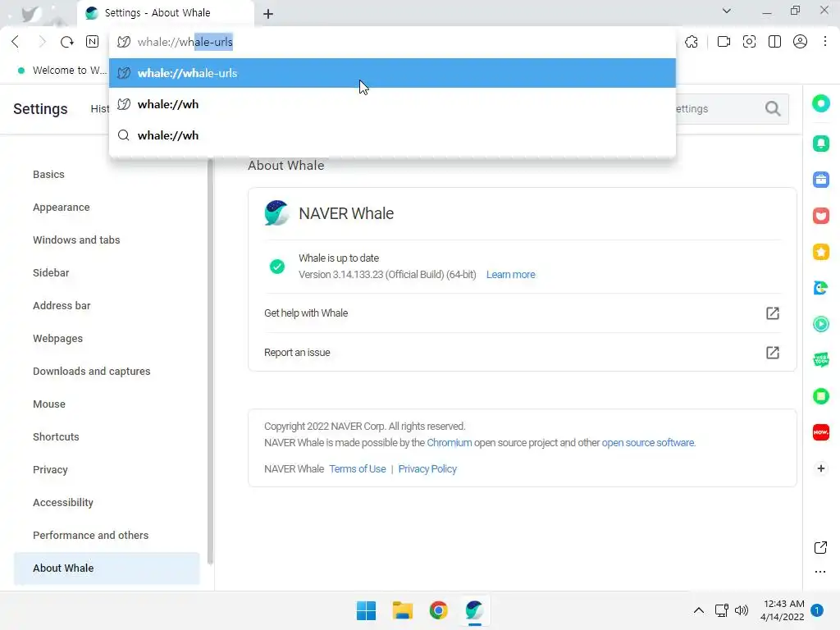Switch to the pinned Twitter tab

31,13
